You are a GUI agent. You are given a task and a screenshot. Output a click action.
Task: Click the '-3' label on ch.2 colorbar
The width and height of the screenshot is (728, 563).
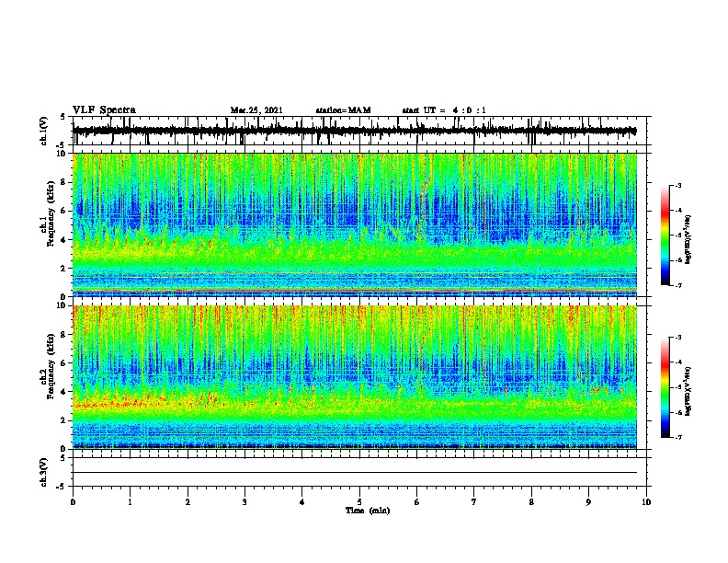[677, 338]
